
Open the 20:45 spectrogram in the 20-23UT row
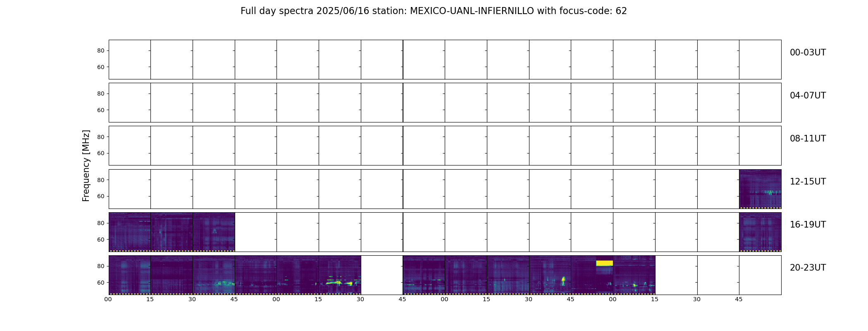pyautogui.click(x=256, y=275)
